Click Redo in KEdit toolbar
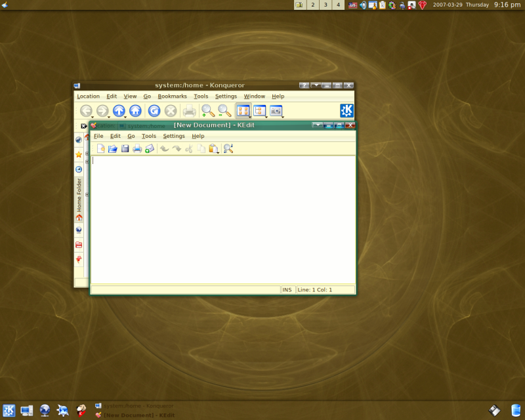The height and width of the screenshot is (420, 525). (177, 148)
